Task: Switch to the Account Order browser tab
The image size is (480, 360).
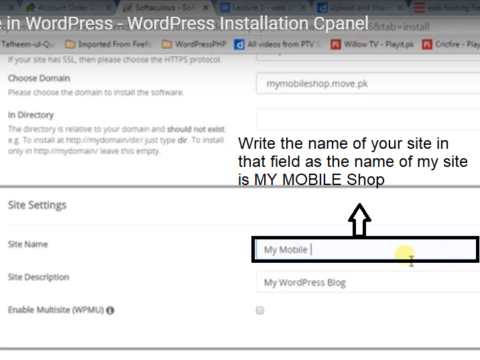Action: click(67, 7)
